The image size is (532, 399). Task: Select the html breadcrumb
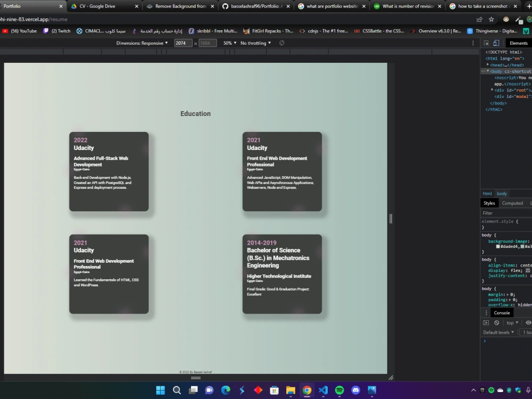(x=487, y=194)
